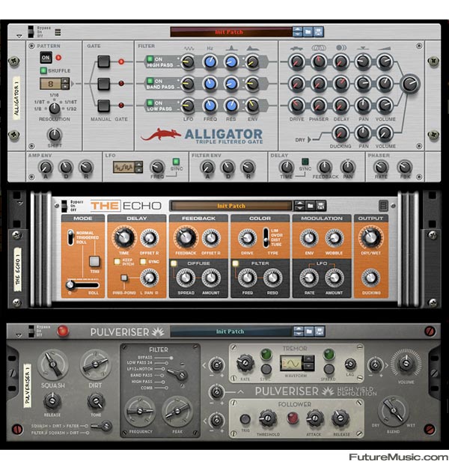Change Alligator pattern number stepper
449x476 pixels.
click(x=65, y=84)
